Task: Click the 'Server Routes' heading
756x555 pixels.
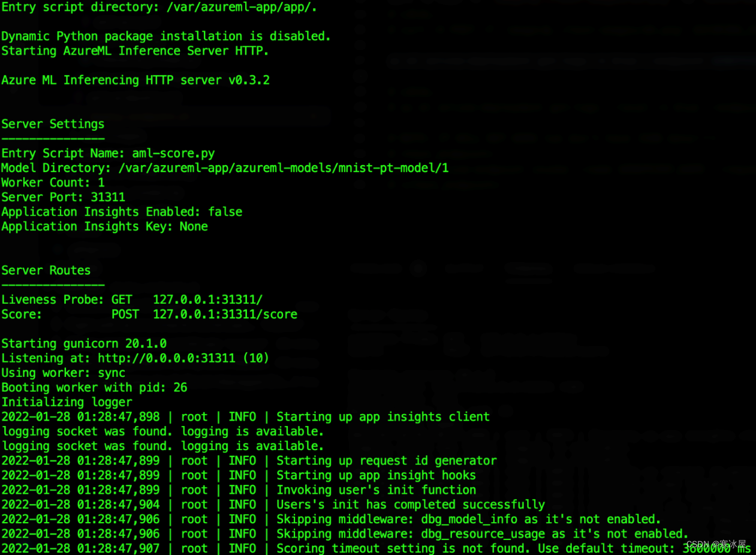Action: click(x=46, y=271)
